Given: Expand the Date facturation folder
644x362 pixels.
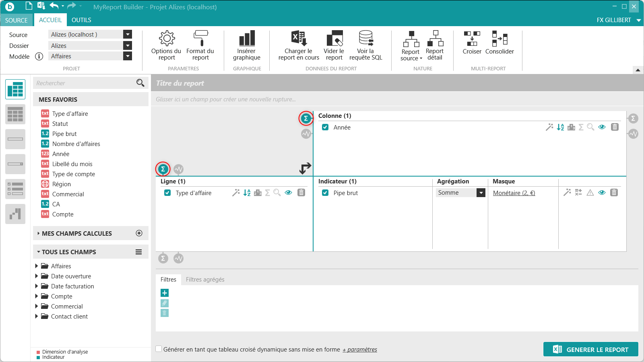Looking at the screenshot, I should (37, 286).
